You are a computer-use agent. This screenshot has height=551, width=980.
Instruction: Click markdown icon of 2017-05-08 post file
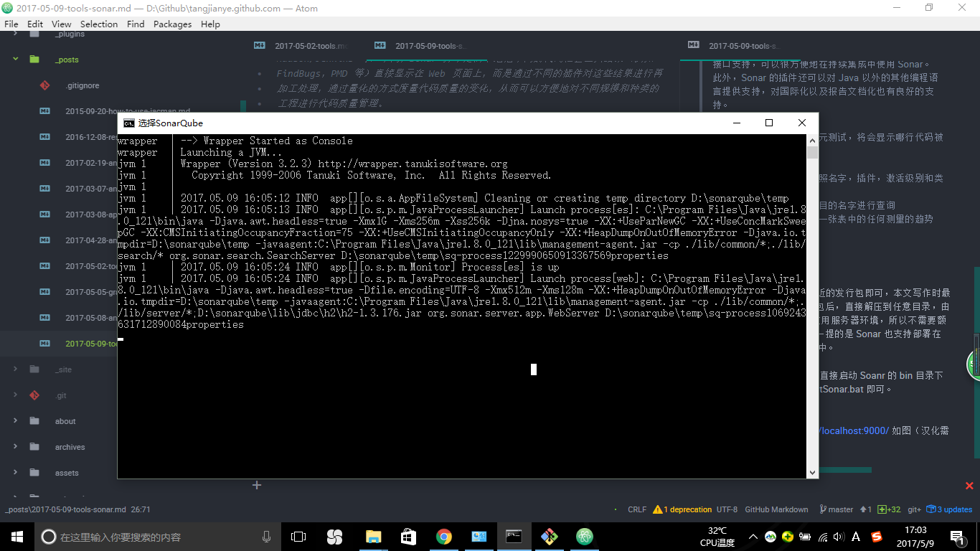pyautogui.click(x=44, y=318)
